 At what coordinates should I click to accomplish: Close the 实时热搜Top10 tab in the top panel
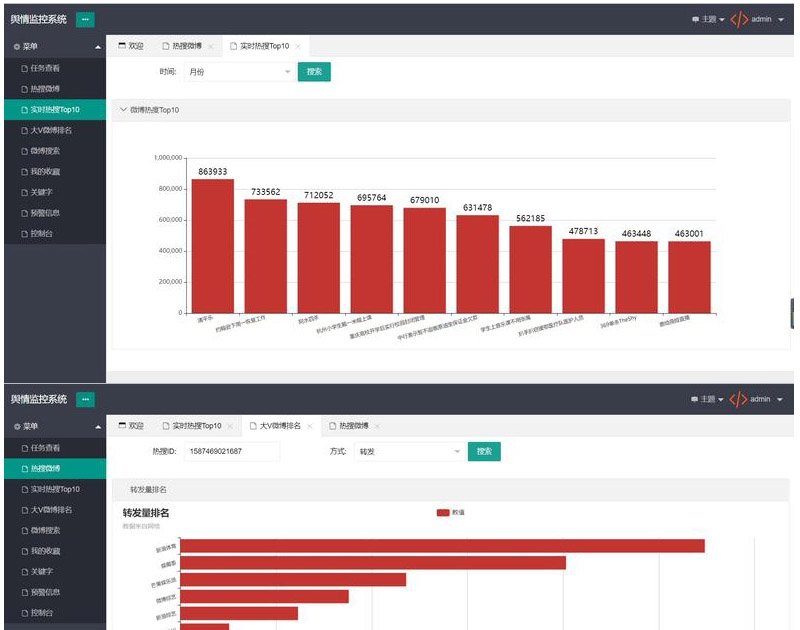[298, 46]
